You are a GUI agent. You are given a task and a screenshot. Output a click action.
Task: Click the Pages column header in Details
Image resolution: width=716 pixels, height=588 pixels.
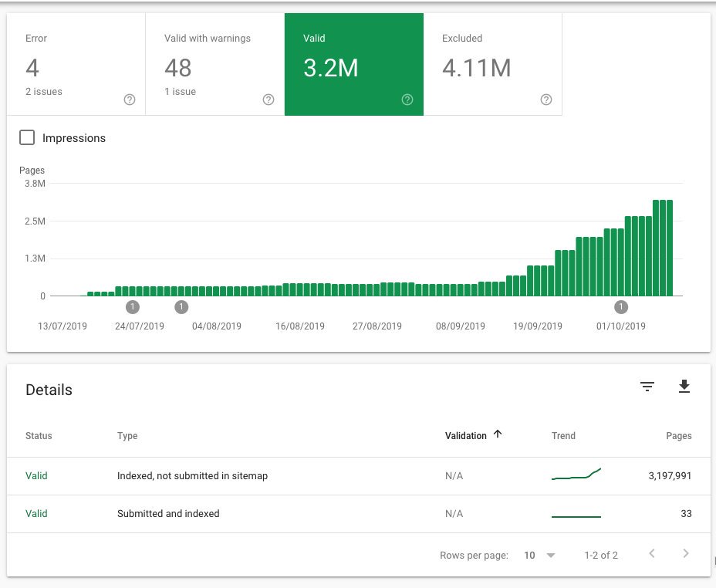point(678,435)
